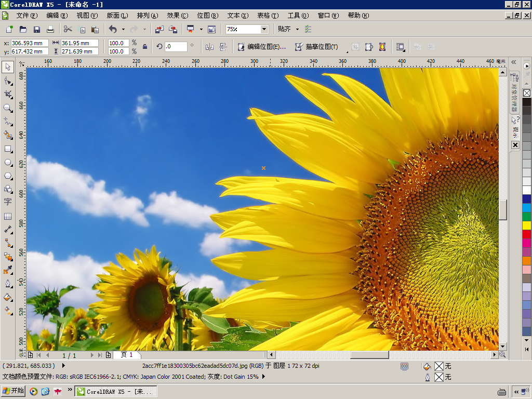The image size is (532, 399).
Task: Undo the last action
Action: [113, 29]
